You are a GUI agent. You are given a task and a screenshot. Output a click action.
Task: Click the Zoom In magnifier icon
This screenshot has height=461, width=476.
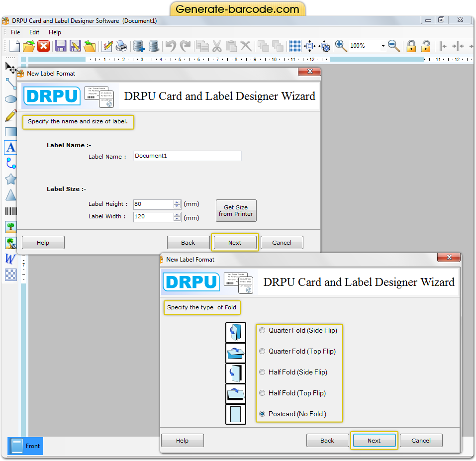pos(341,46)
